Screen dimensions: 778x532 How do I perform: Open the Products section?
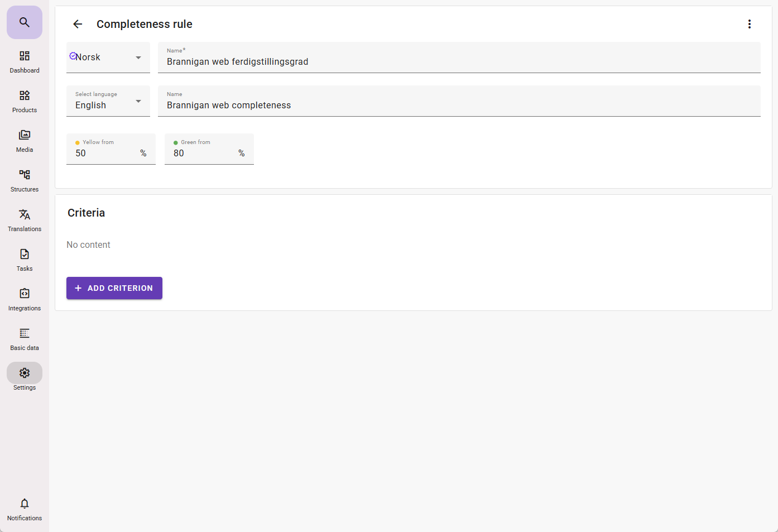click(25, 101)
